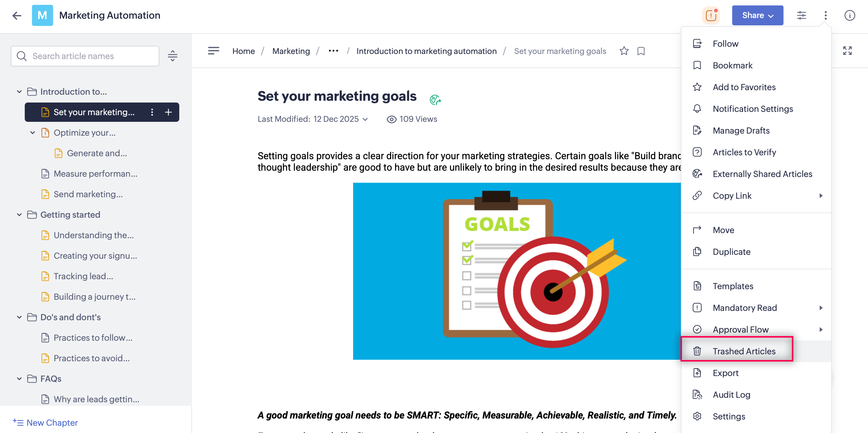Click the info circle icon

click(850, 15)
